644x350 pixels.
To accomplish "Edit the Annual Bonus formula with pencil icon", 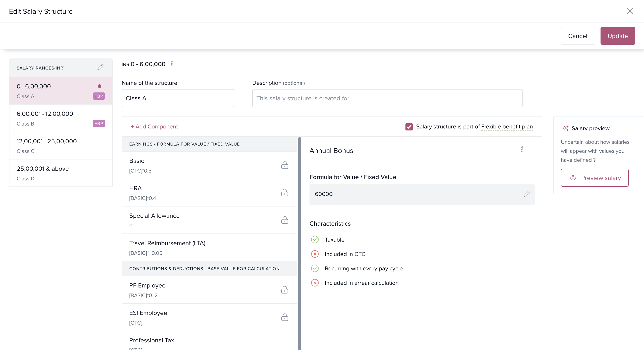I will (526, 194).
